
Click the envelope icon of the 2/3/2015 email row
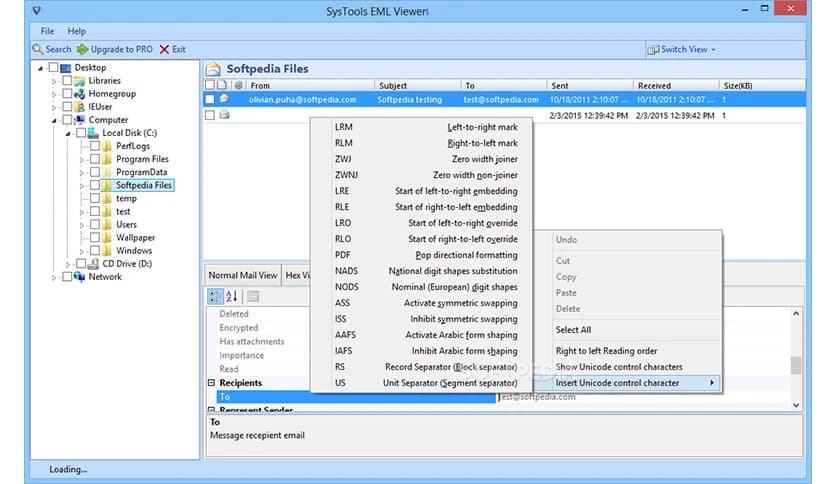[x=224, y=115]
